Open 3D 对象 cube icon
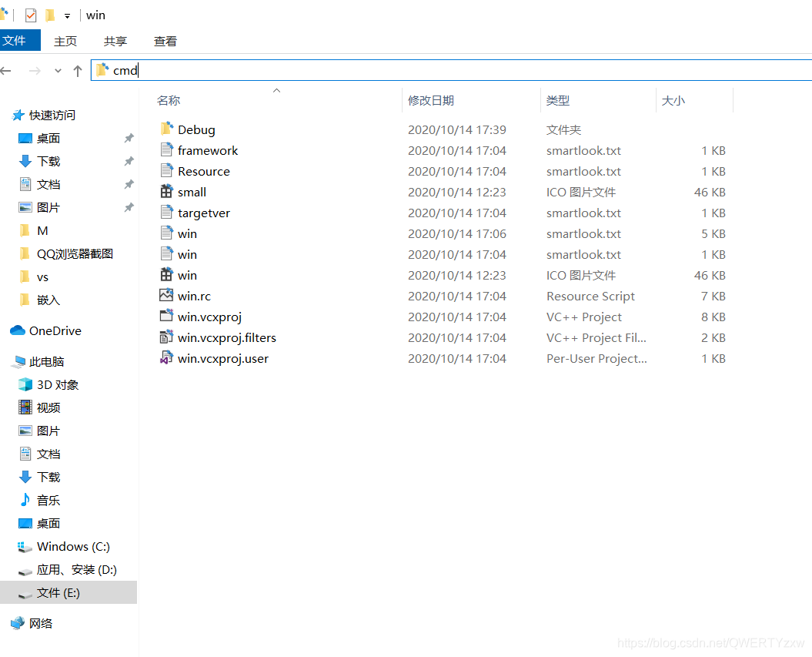Viewport: 812px width, 657px height. pos(25,384)
